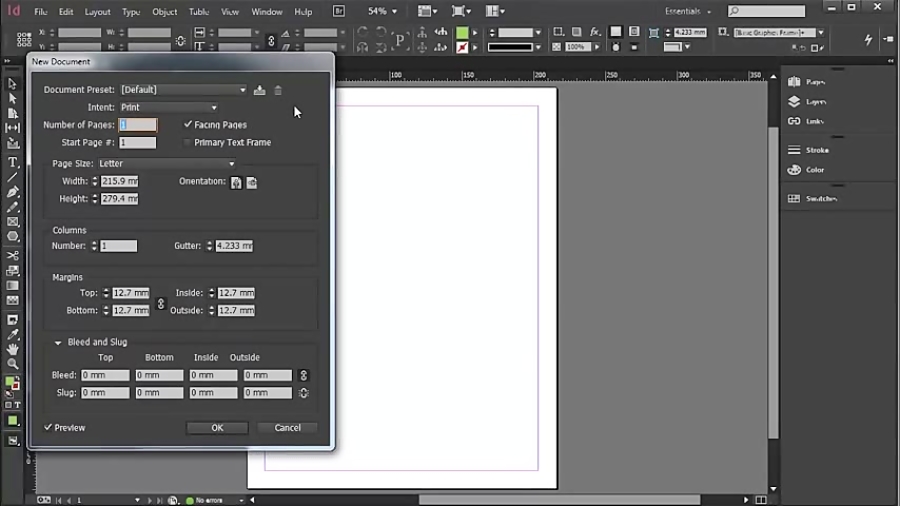This screenshot has width=900, height=506.
Task: Open the Color panel
Action: tap(806, 170)
